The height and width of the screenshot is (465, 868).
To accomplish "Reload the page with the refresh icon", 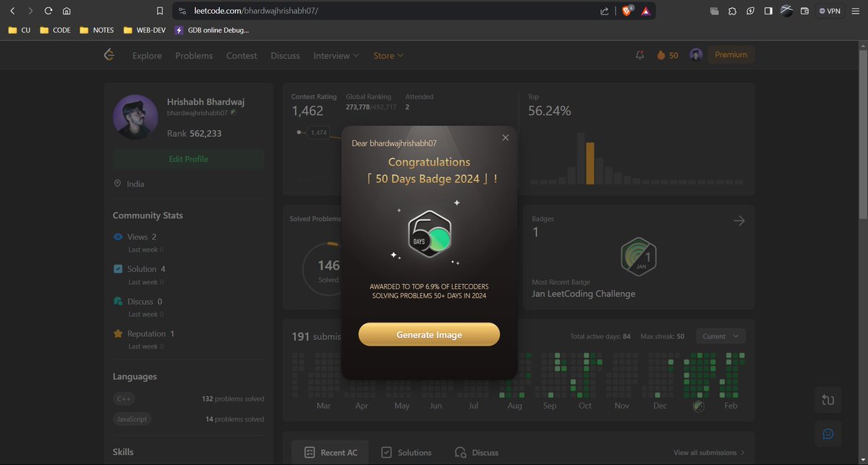I will 48,11.
